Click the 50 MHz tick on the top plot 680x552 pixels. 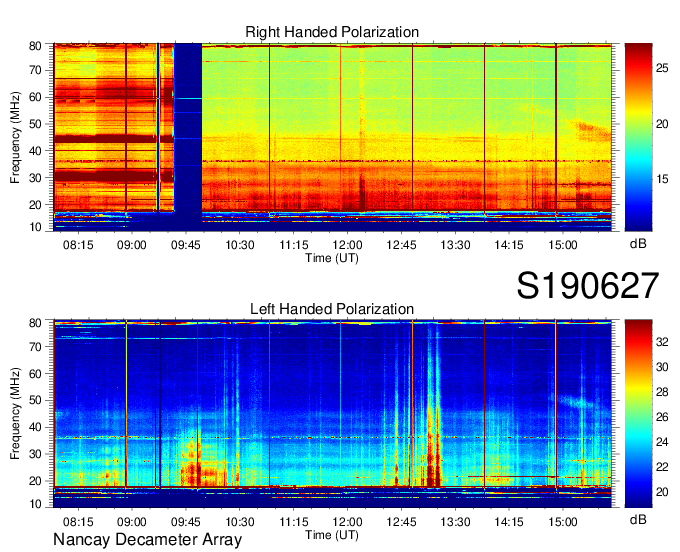[35, 124]
